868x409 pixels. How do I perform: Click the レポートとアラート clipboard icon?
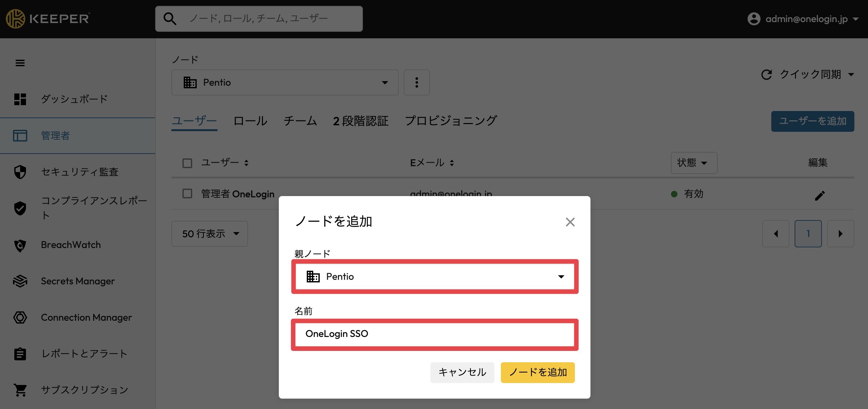click(20, 354)
